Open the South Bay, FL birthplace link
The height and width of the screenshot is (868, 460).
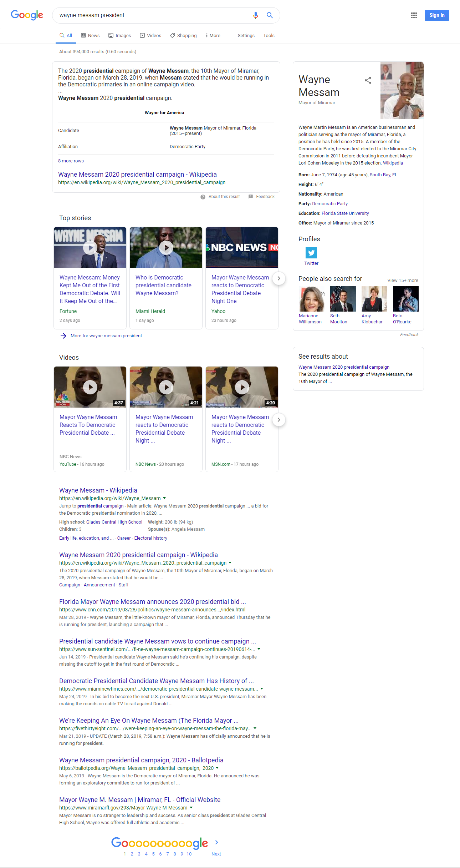pyautogui.click(x=383, y=175)
